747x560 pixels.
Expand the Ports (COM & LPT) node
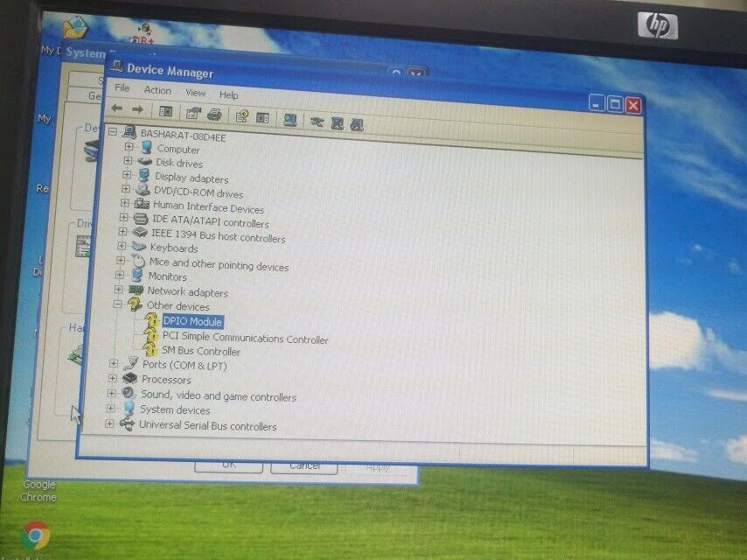(114, 363)
